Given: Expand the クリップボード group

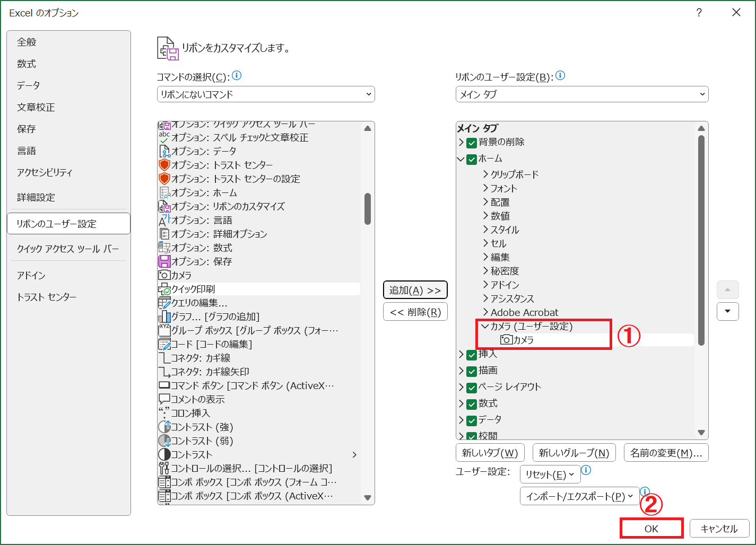Looking at the screenshot, I should 485,174.
